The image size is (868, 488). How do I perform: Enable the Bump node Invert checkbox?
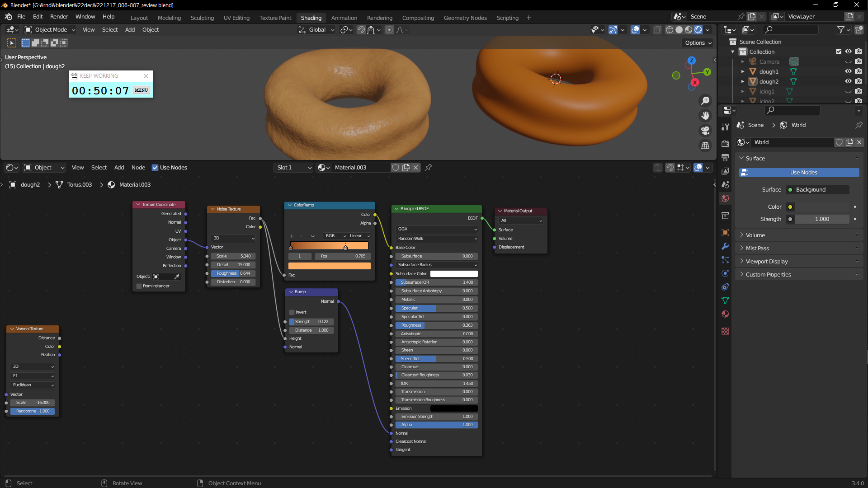pyautogui.click(x=292, y=312)
